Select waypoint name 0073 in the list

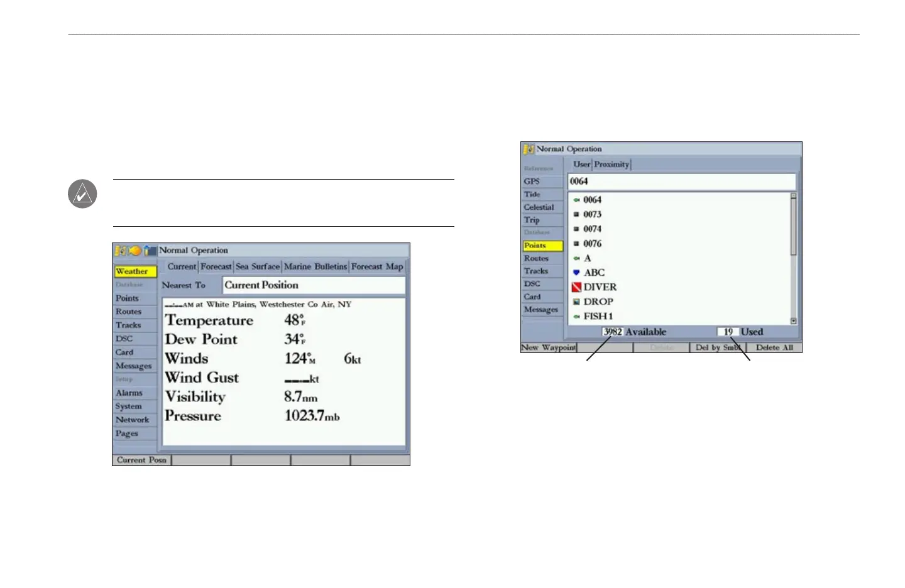[593, 214]
